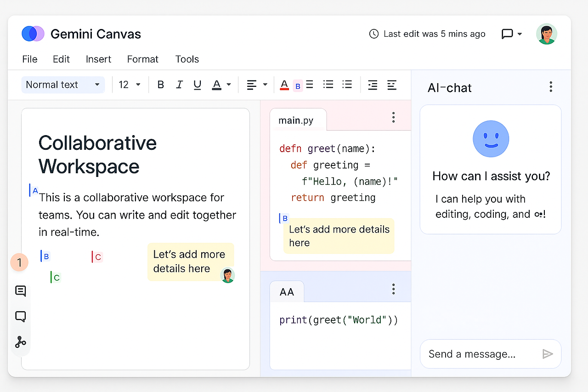Open the Insert menu
The image size is (588, 392).
point(98,59)
